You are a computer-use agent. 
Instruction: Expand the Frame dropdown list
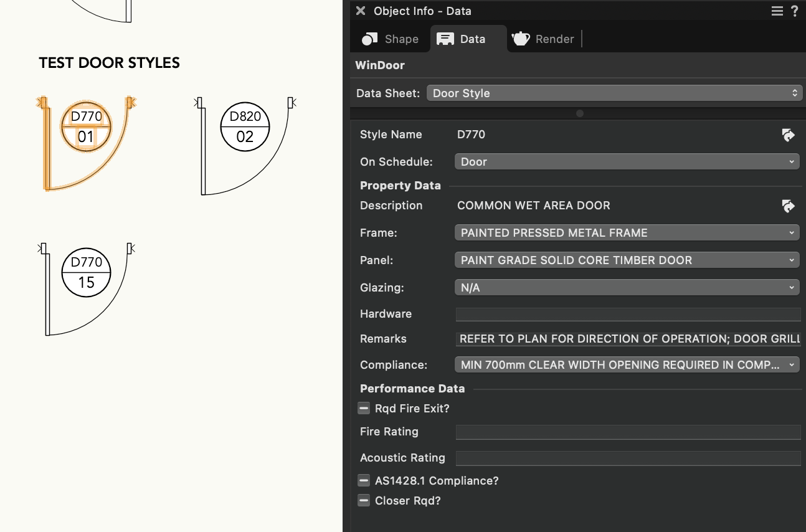click(x=627, y=233)
